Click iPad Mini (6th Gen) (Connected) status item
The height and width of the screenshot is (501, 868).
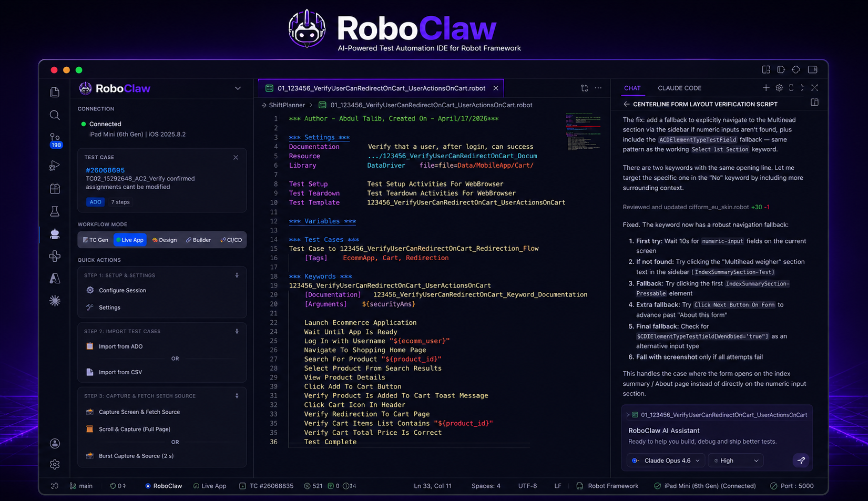click(705, 486)
